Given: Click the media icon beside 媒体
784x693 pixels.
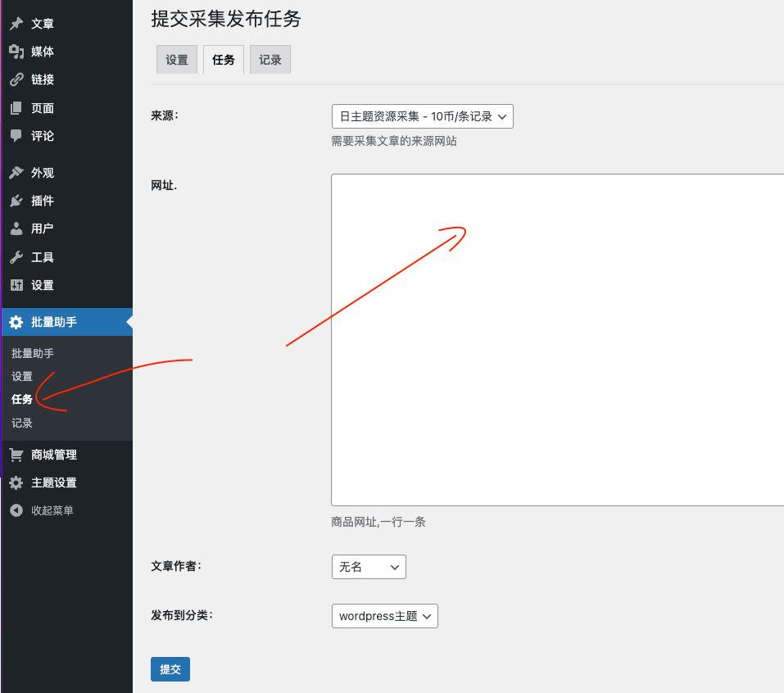Looking at the screenshot, I should tap(16, 52).
